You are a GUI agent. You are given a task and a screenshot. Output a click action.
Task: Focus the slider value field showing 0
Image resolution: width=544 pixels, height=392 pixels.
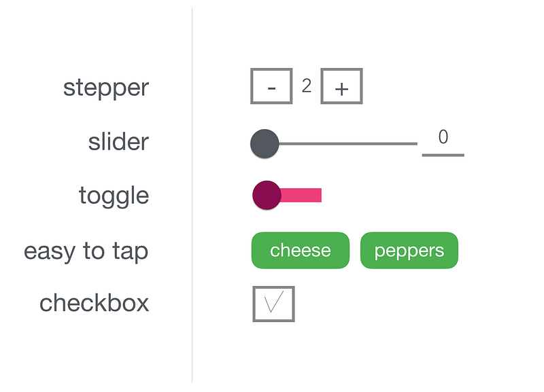443,142
